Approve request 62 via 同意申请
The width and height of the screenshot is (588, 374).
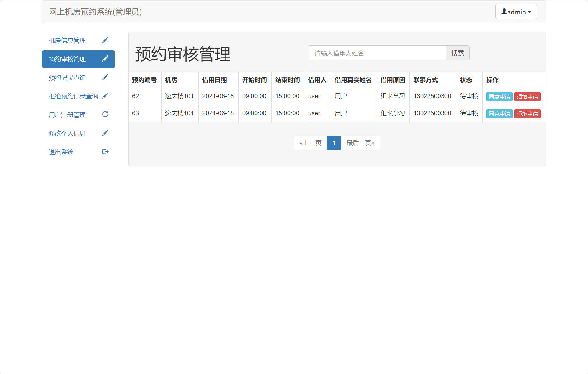(x=499, y=96)
